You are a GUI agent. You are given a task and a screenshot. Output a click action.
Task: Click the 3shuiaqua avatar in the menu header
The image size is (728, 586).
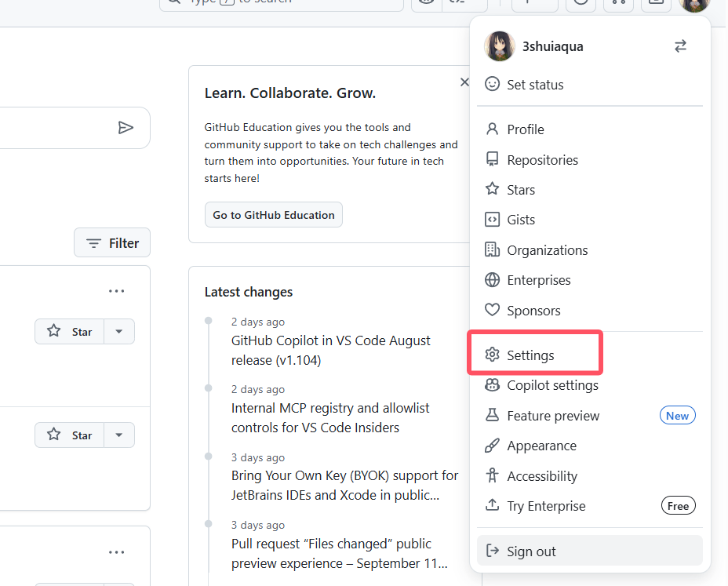(500, 46)
